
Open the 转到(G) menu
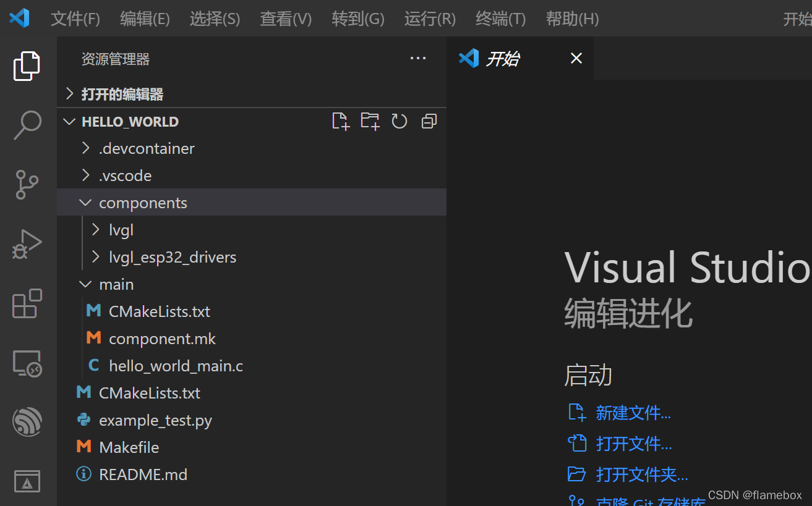coord(357,19)
